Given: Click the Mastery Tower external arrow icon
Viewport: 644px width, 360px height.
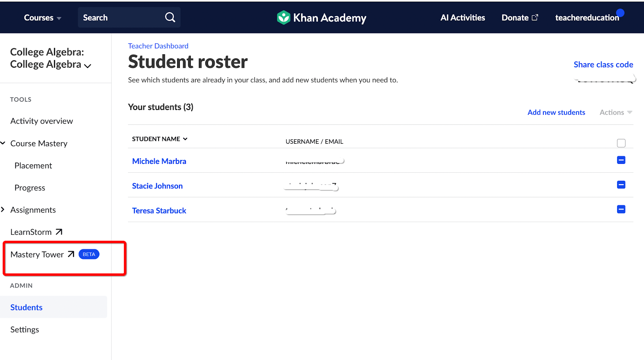Looking at the screenshot, I should point(71,254).
